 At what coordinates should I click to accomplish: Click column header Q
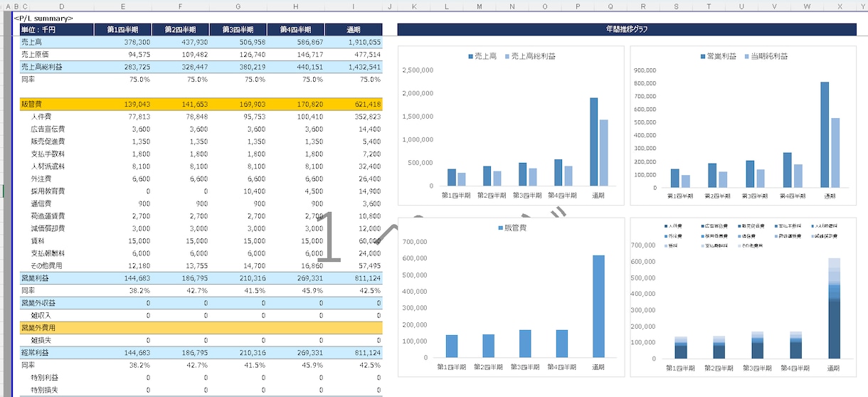(610, 6)
